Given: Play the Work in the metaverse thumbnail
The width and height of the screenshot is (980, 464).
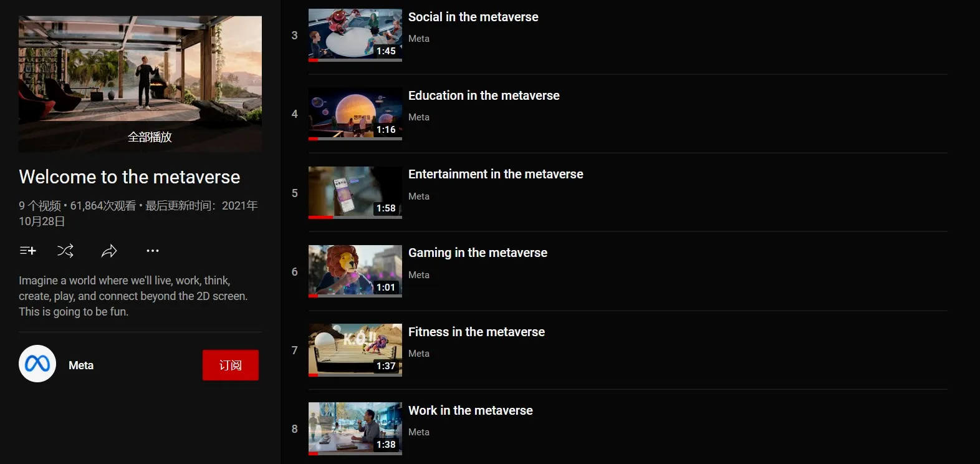Looking at the screenshot, I should click(355, 428).
